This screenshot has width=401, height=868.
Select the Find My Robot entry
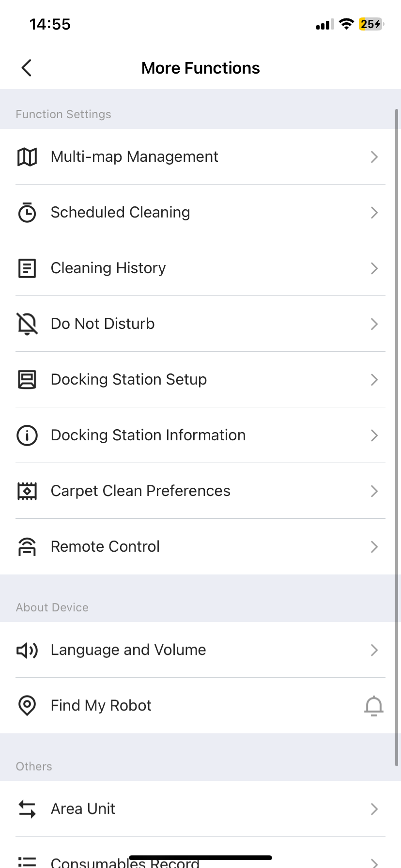coord(200,706)
